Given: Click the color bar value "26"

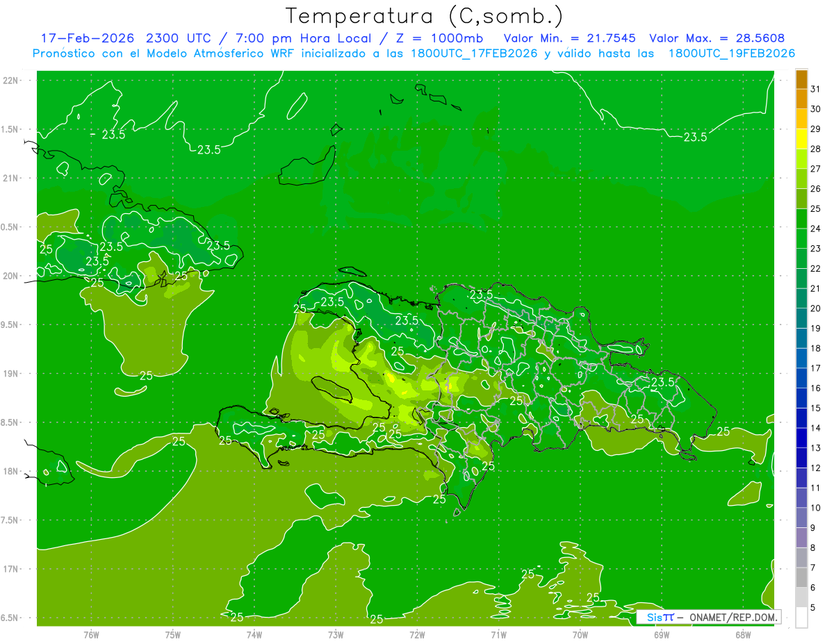Looking at the screenshot, I should (x=816, y=188).
